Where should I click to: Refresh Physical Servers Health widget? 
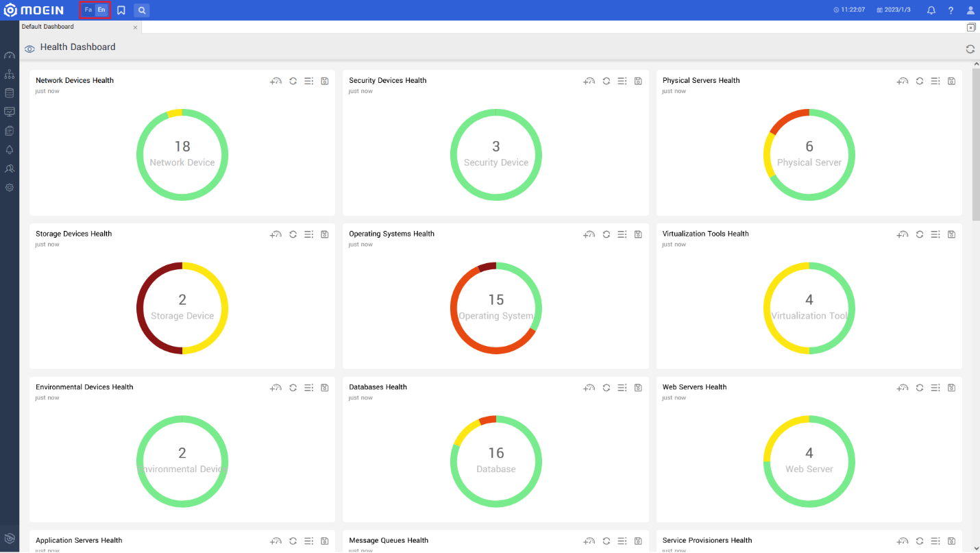tap(920, 81)
